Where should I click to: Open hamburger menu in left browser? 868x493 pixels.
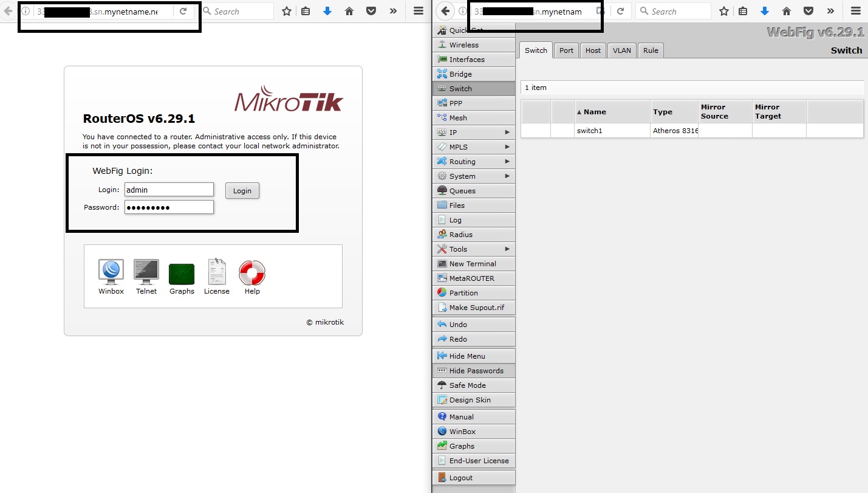(x=419, y=11)
